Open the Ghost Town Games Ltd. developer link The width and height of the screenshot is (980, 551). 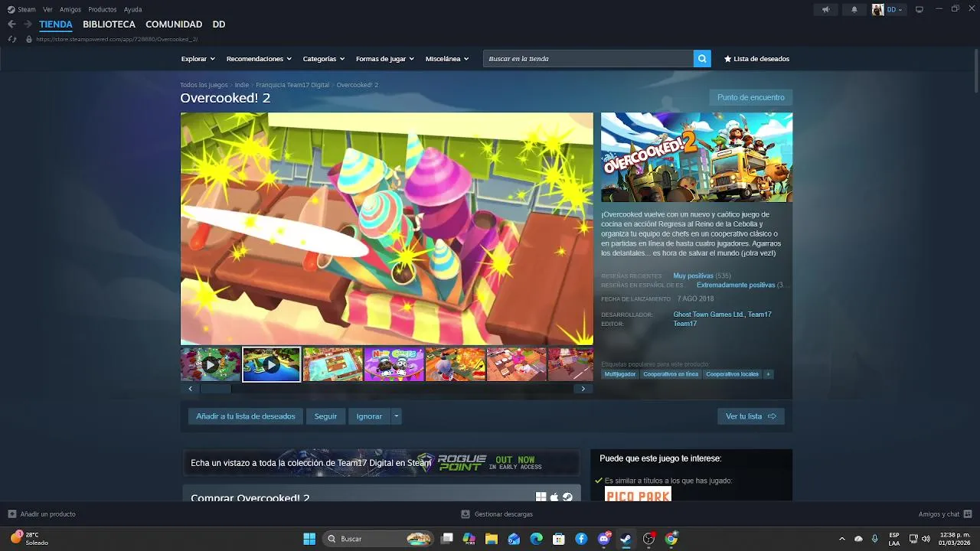pyautogui.click(x=708, y=315)
